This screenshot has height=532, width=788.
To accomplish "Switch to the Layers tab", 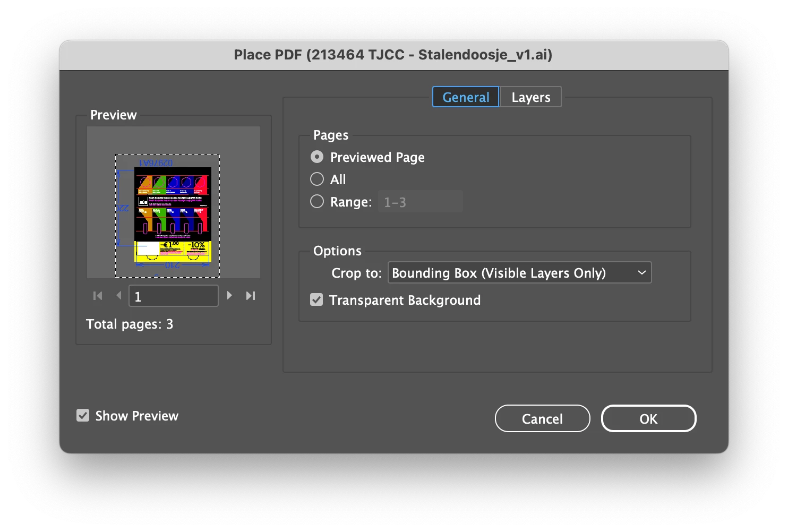I will (x=530, y=97).
